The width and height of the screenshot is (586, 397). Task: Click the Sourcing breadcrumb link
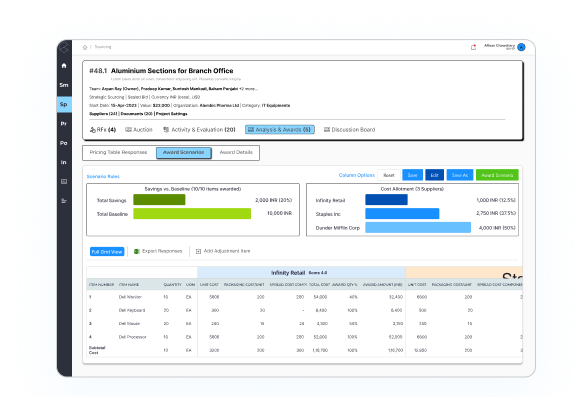click(103, 47)
